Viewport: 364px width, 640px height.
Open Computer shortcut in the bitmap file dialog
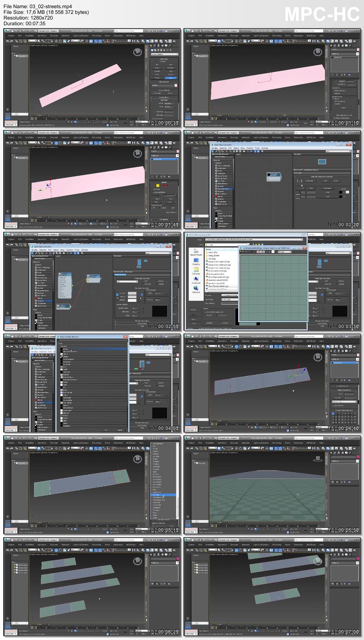tap(196, 280)
